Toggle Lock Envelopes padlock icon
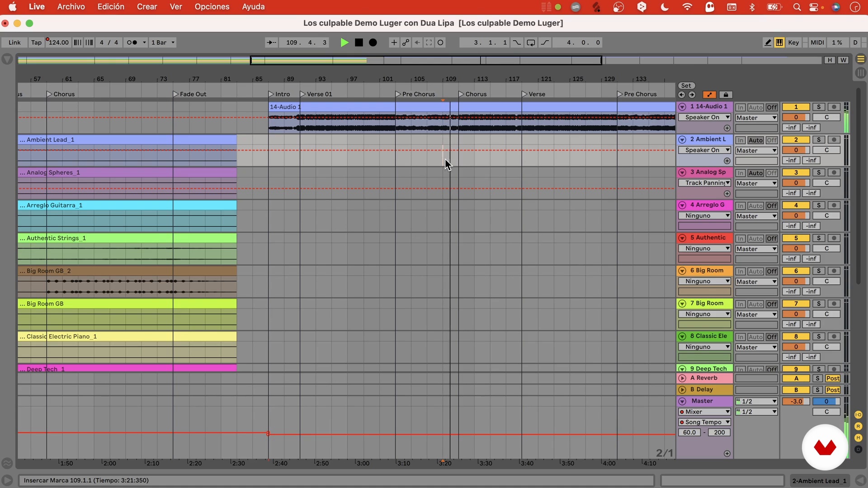 (x=726, y=95)
